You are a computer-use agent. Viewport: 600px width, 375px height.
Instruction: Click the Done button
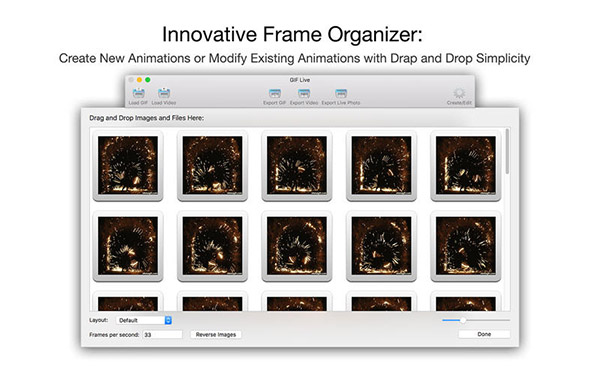(x=484, y=334)
